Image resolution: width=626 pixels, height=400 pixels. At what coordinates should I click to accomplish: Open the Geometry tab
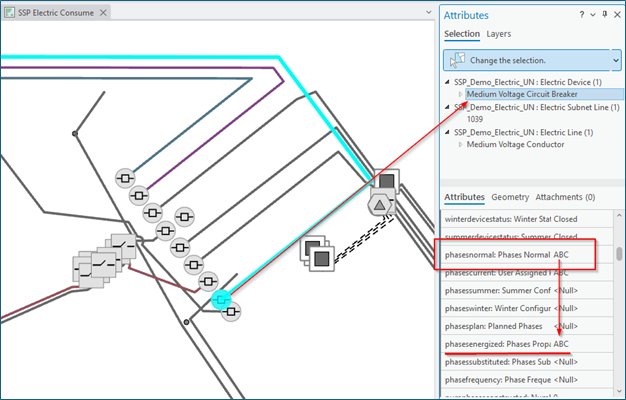[510, 197]
